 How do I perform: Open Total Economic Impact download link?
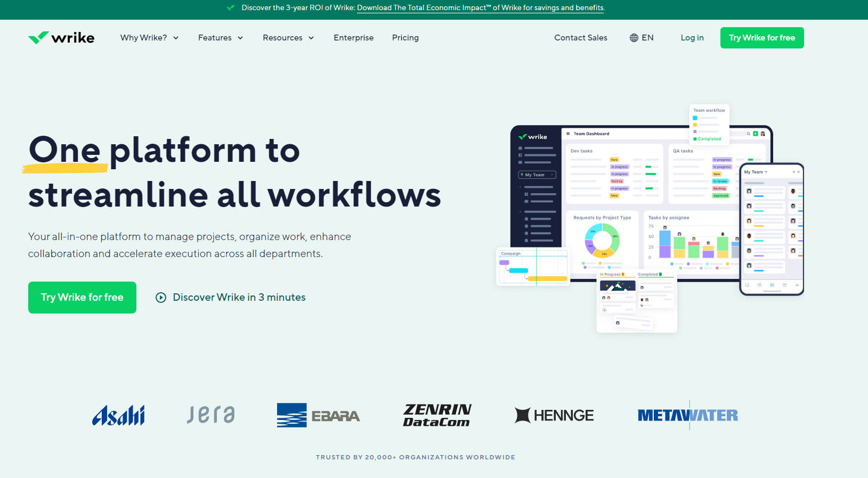point(480,8)
